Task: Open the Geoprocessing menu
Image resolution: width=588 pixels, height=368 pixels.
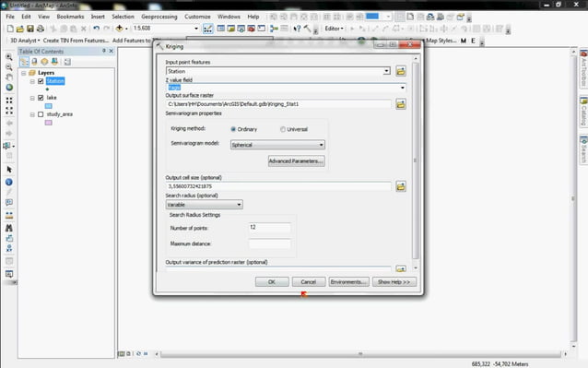Action: pos(159,17)
